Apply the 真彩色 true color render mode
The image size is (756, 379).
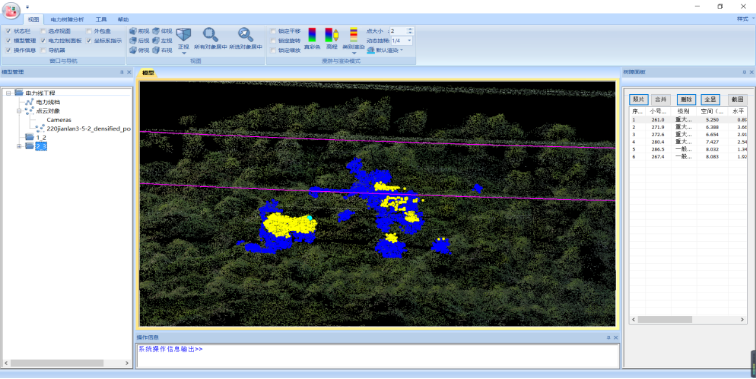(x=312, y=35)
